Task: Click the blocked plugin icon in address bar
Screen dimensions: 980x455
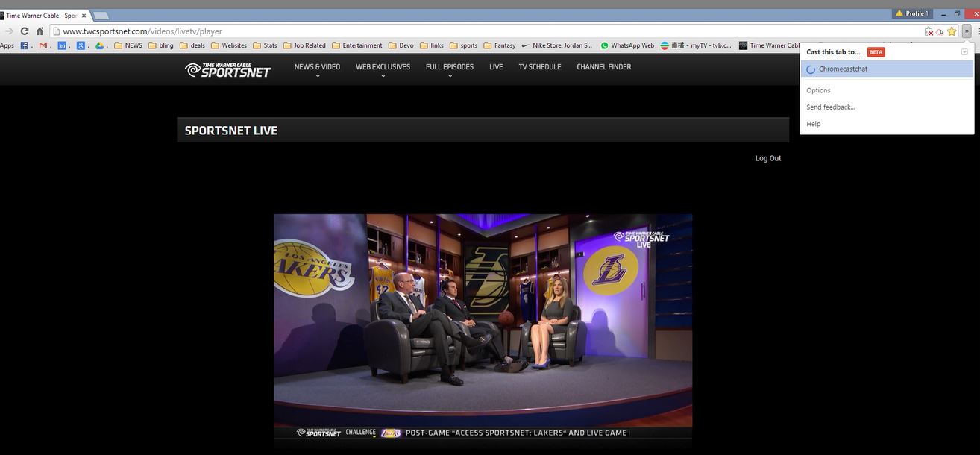Action: pyautogui.click(x=929, y=31)
